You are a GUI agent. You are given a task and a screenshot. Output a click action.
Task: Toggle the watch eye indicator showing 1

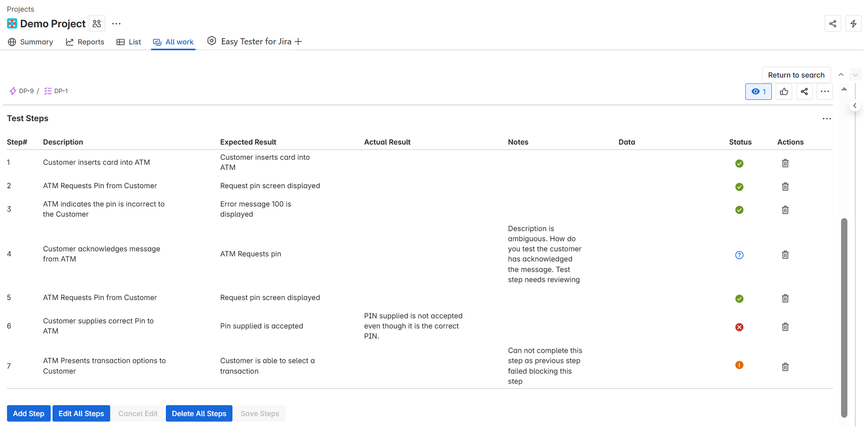[x=758, y=91]
